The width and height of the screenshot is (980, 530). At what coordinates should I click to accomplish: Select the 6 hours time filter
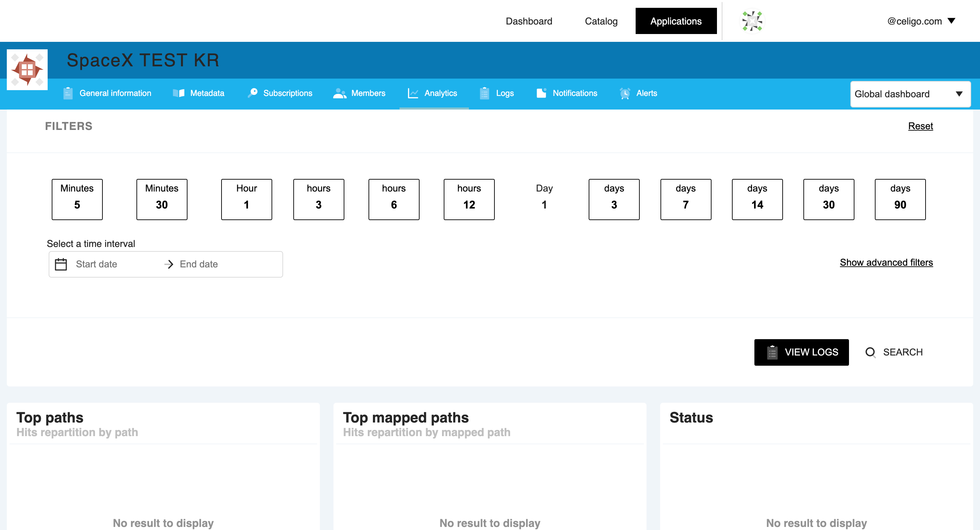pyautogui.click(x=394, y=199)
